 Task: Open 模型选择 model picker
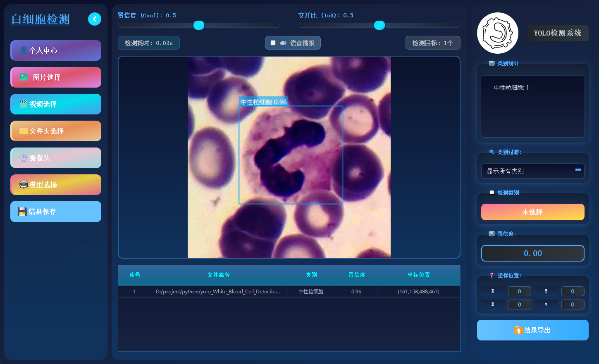tap(56, 185)
